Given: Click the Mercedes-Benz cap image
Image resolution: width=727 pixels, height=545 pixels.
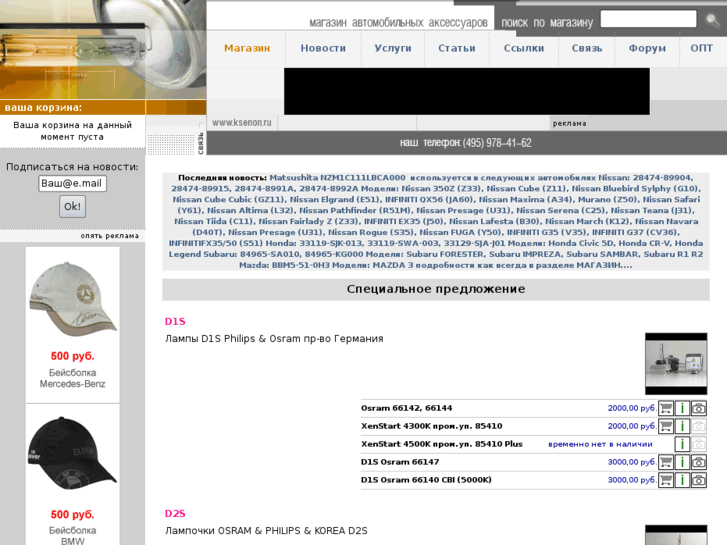Looking at the screenshot, I should 73,299.
